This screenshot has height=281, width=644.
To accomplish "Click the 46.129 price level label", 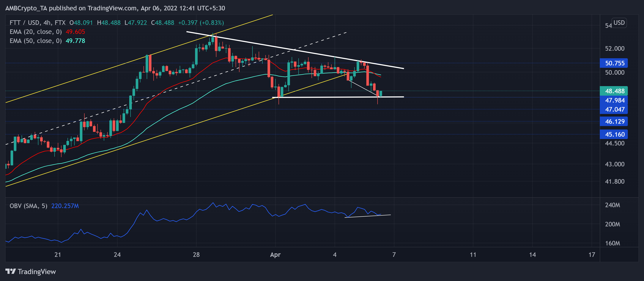I will tap(614, 122).
